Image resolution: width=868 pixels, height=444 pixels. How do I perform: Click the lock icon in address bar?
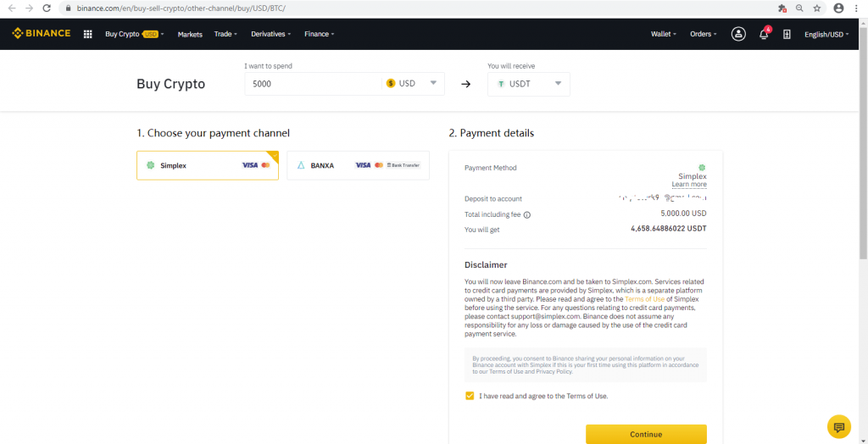68,8
